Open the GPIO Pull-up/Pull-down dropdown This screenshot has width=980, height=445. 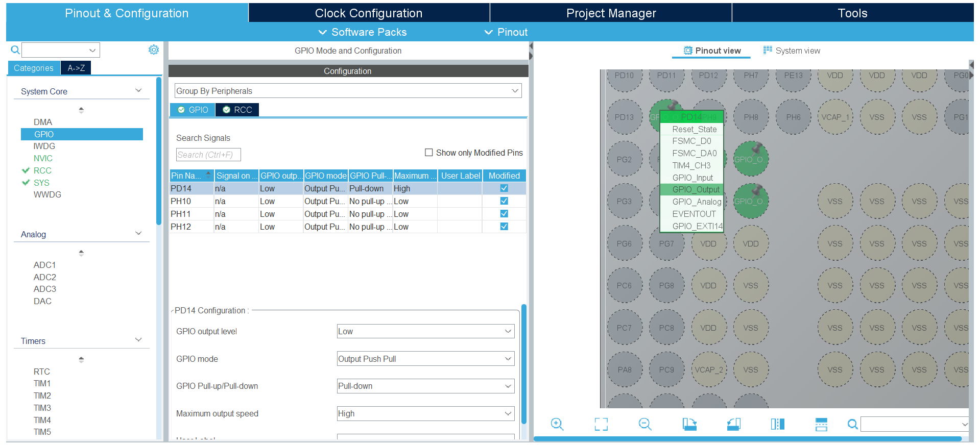click(425, 386)
